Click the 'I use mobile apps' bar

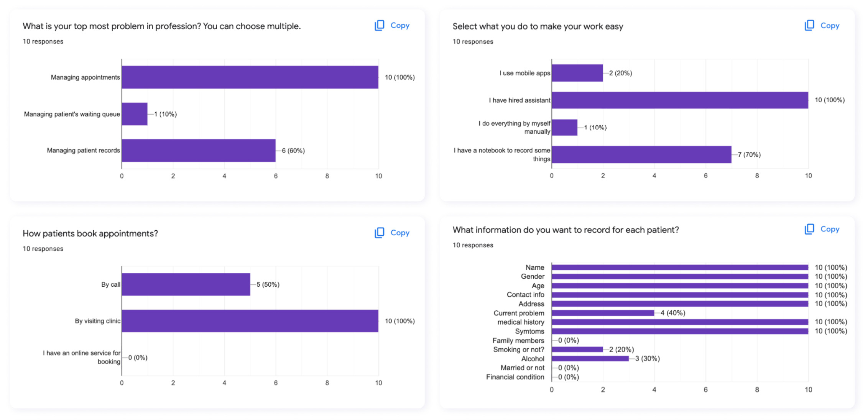click(x=577, y=73)
